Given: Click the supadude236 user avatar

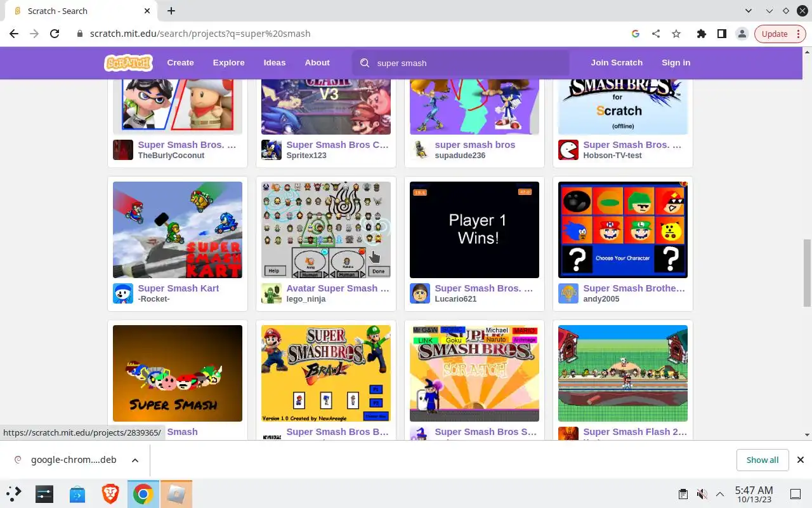Looking at the screenshot, I should (420, 150).
